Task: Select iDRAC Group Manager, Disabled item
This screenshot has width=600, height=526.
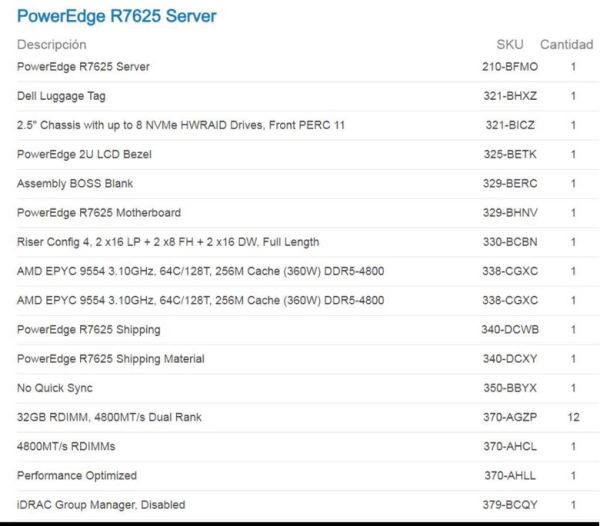Action: (x=101, y=505)
